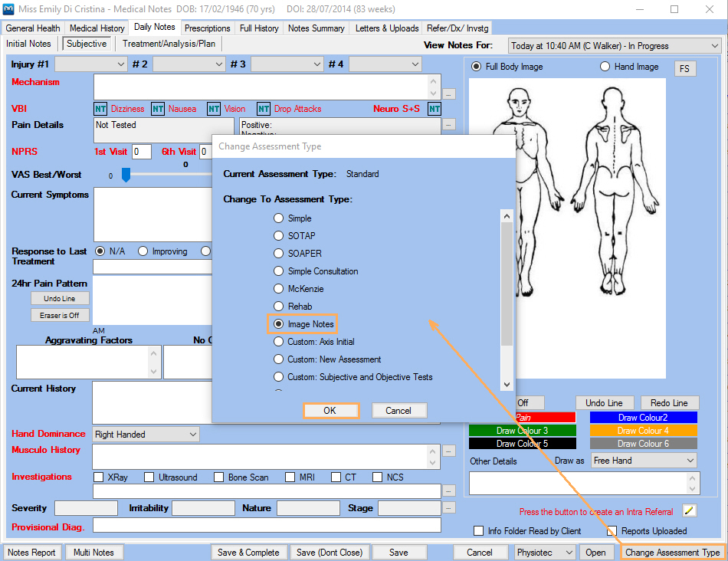Click the Undo Line button above Draw Colour2

604,402
